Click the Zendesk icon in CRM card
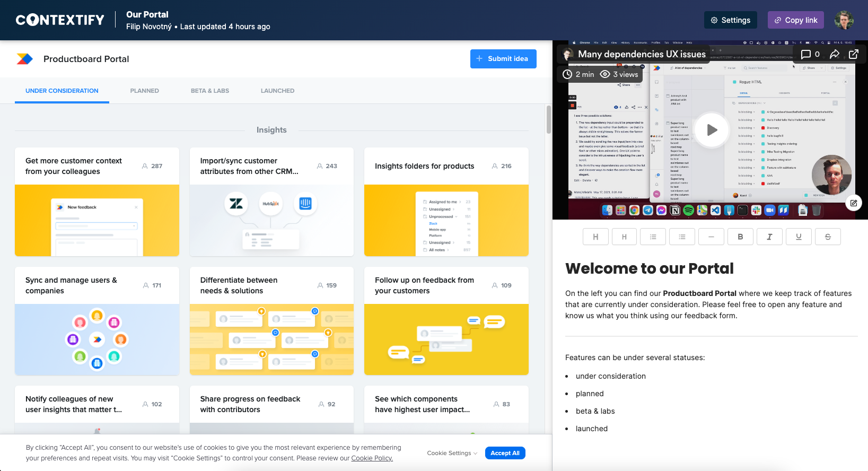868x471 pixels. click(x=236, y=204)
